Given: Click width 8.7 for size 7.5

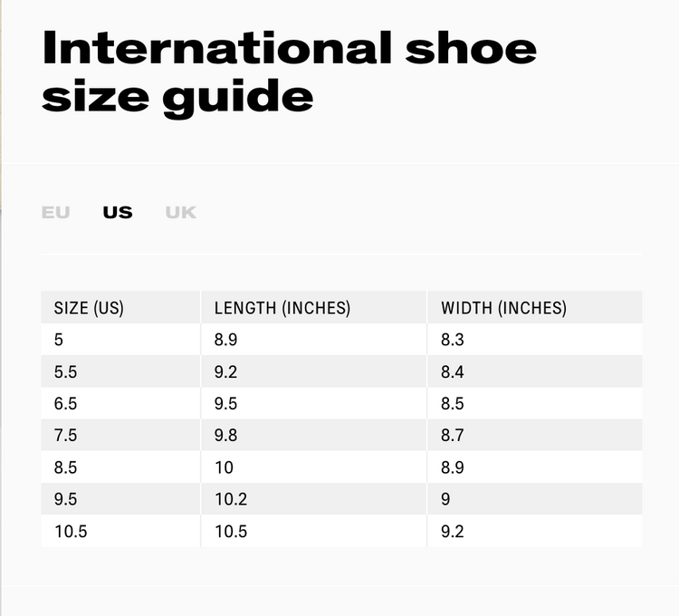Looking at the screenshot, I should [453, 436].
